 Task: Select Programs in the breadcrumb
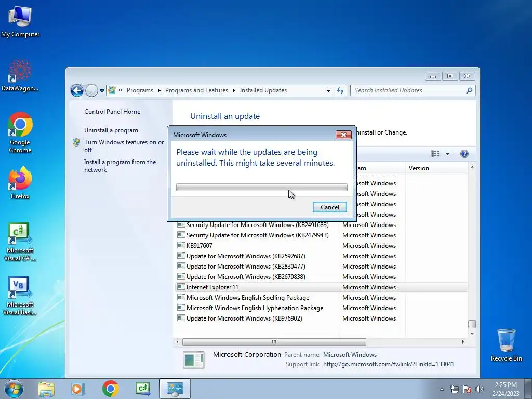(x=140, y=90)
